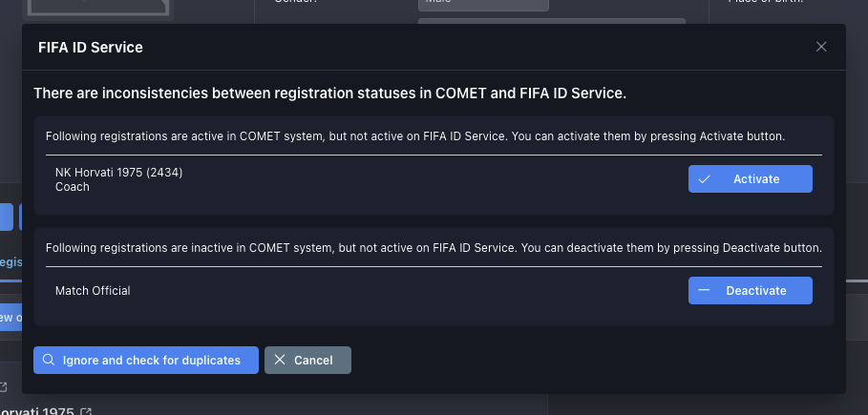Viewport: 868px width, 415px height.
Task: Click the partially visible New button at left
Action: pos(10,318)
